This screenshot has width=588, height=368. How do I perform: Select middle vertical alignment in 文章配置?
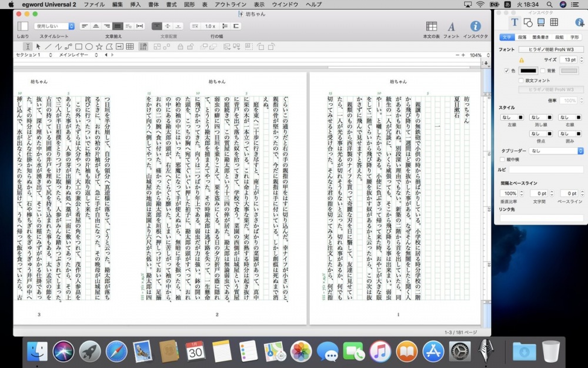click(168, 26)
